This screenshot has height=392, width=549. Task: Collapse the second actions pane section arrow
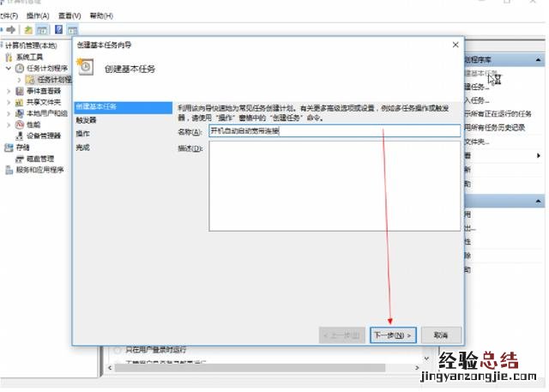tap(538, 202)
